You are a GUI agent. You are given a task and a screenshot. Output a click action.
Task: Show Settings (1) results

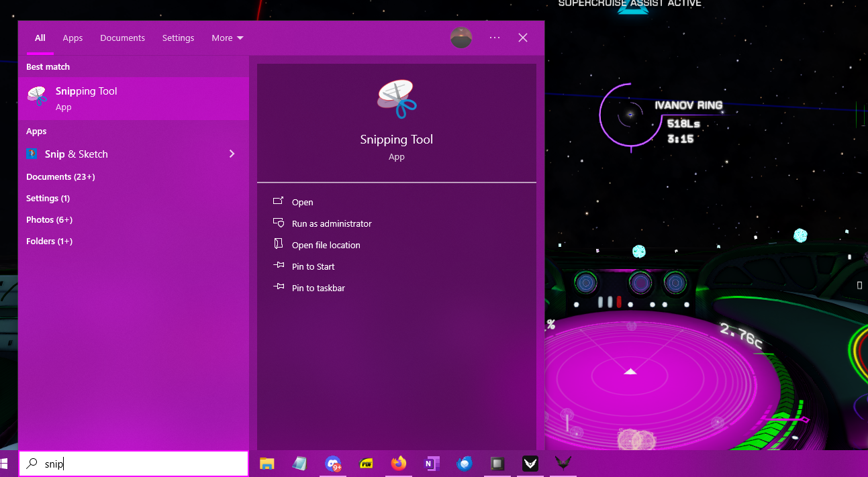[48, 198]
